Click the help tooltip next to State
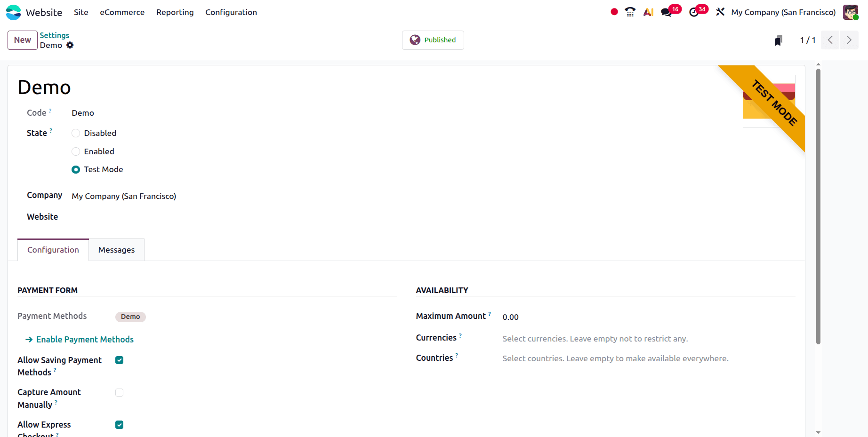868x437 pixels. pos(51,131)
